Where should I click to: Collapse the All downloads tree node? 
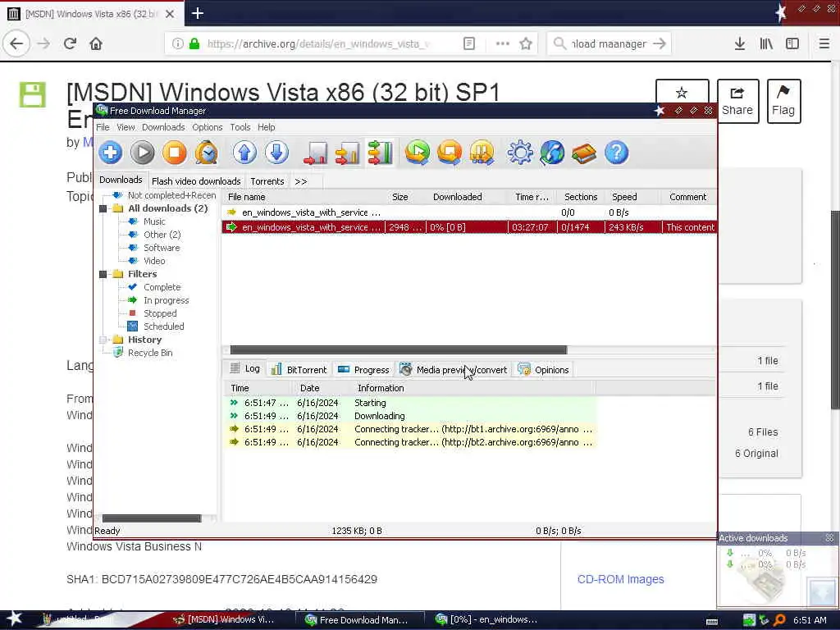(x=103, y=208)
